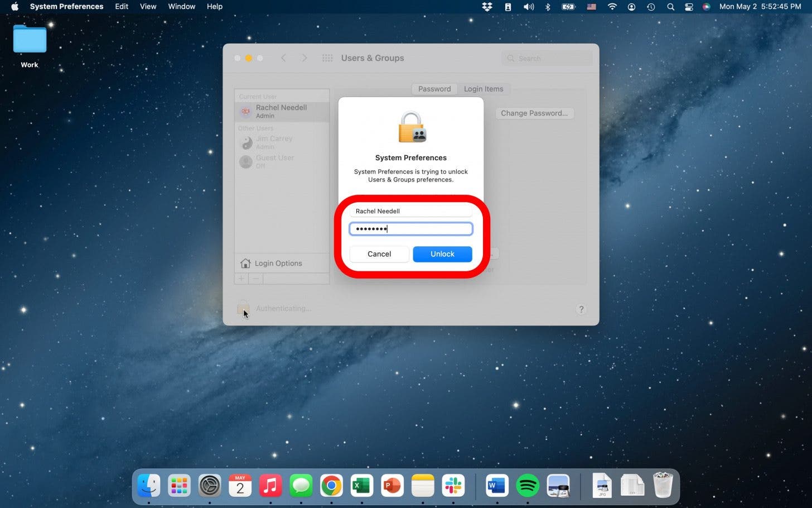Select the Password tab
This screenshot has width=812, height=508.
pos(434,89)
